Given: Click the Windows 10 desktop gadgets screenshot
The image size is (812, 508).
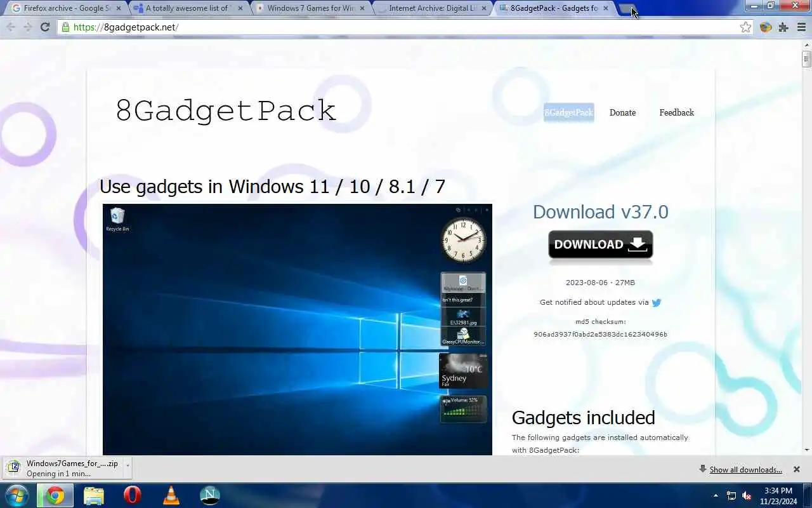Looking at the screenshot, I should click(x=297, y=330).
